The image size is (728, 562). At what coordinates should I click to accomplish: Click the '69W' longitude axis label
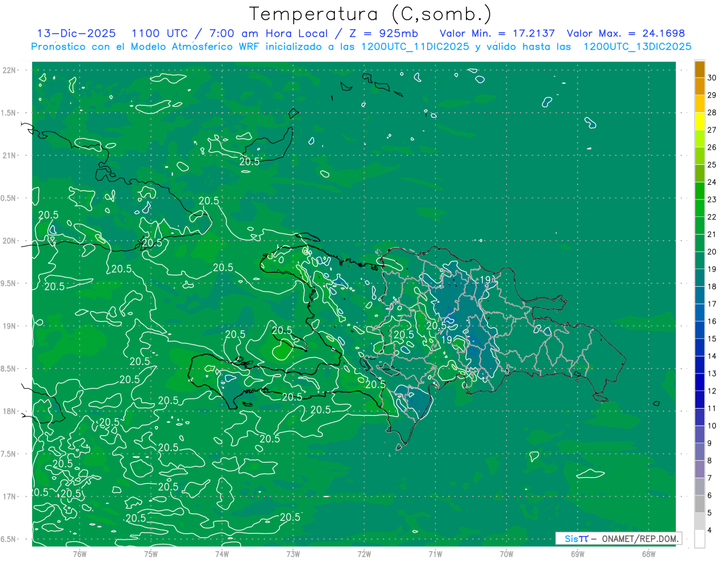578,553
